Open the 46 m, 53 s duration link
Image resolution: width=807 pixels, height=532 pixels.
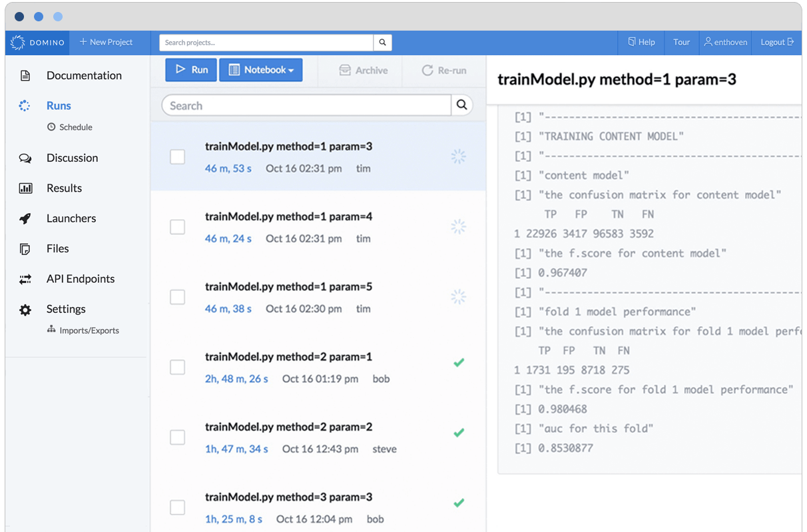tap(228, 168)
